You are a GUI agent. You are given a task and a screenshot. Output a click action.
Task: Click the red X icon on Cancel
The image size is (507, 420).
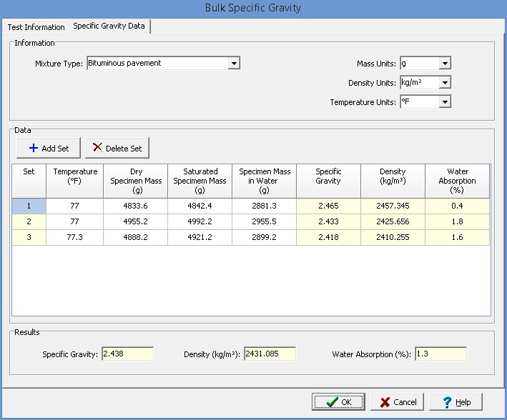(385, 402)
